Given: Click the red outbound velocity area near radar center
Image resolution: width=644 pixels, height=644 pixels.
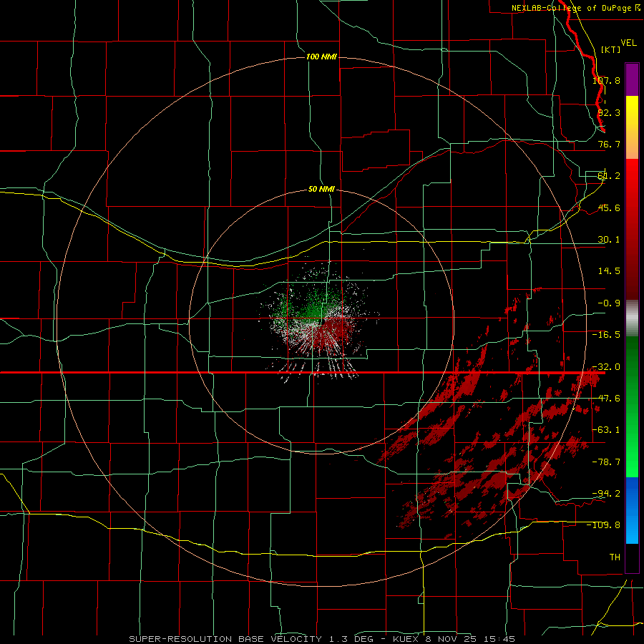Looking at the screenshot, I should tap(333, 331).
